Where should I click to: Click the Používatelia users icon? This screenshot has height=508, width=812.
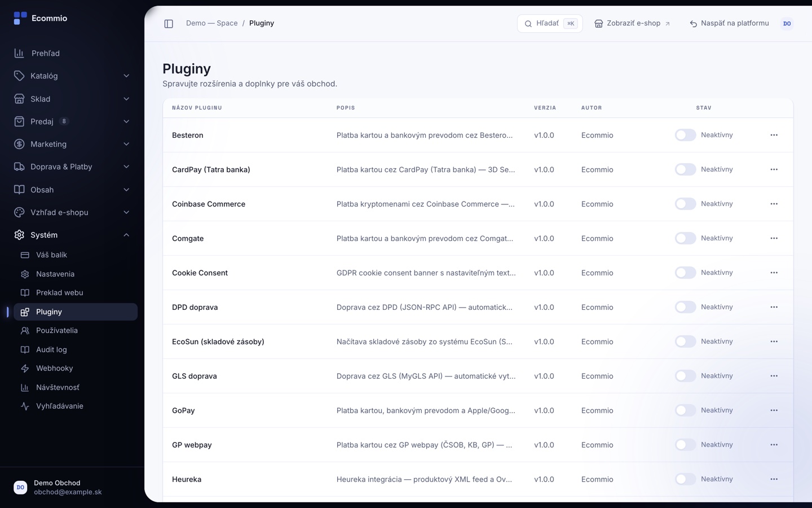coord(25,331)
